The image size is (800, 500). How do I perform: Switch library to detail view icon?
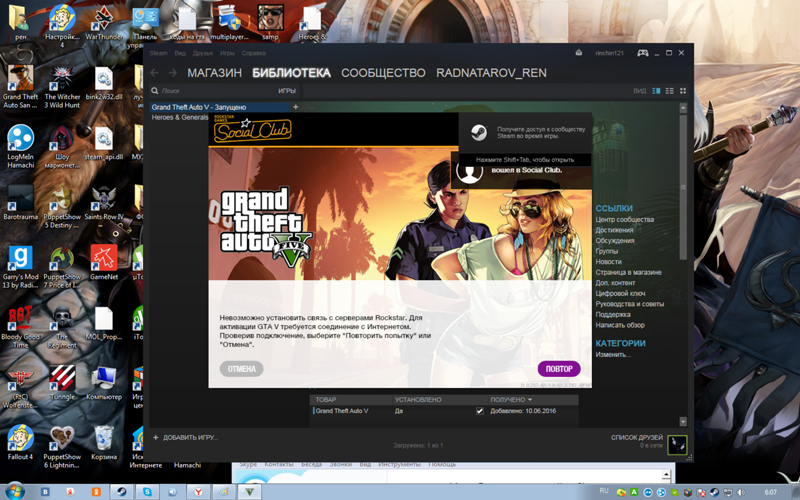[x=656, y=91]
